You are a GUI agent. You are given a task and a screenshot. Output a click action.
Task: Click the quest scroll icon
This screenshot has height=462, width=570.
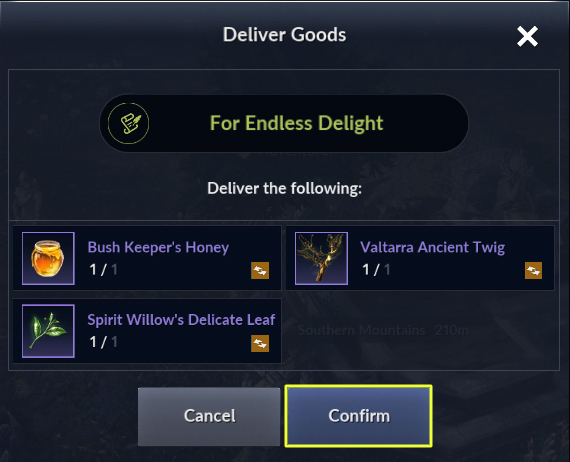(128, 123)
